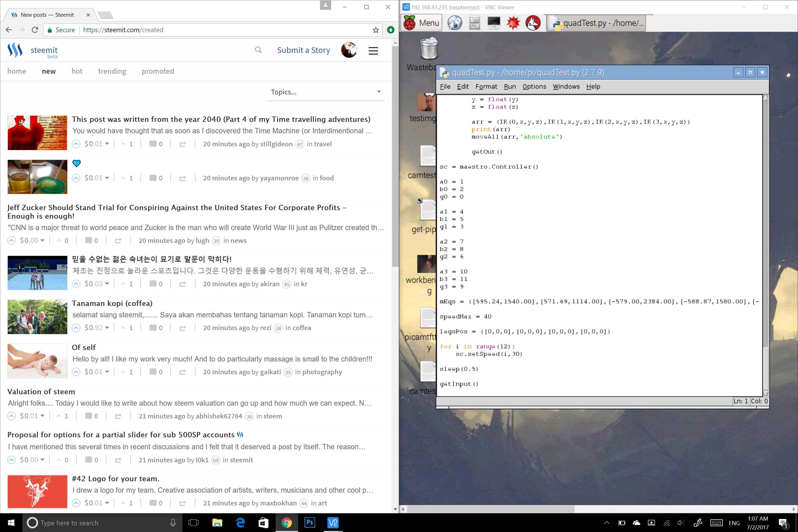
Task: Upvote the Time travelling adventures post
Action: [x=76, y=144]
